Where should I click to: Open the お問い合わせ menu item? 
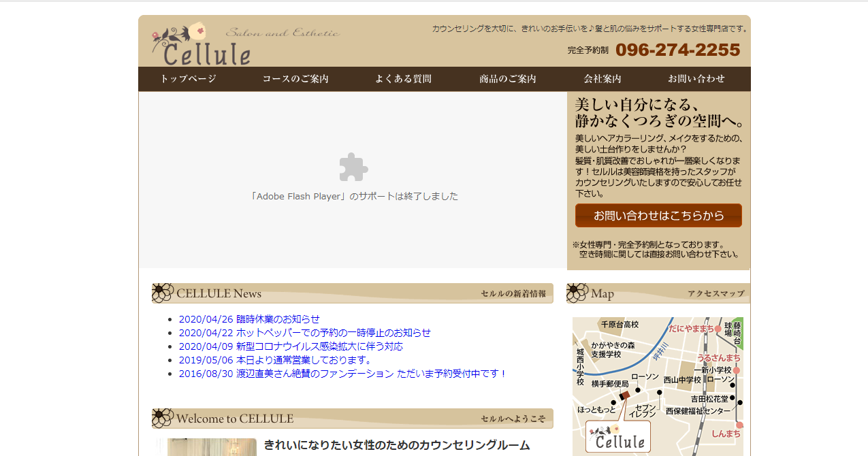[696, 79]
